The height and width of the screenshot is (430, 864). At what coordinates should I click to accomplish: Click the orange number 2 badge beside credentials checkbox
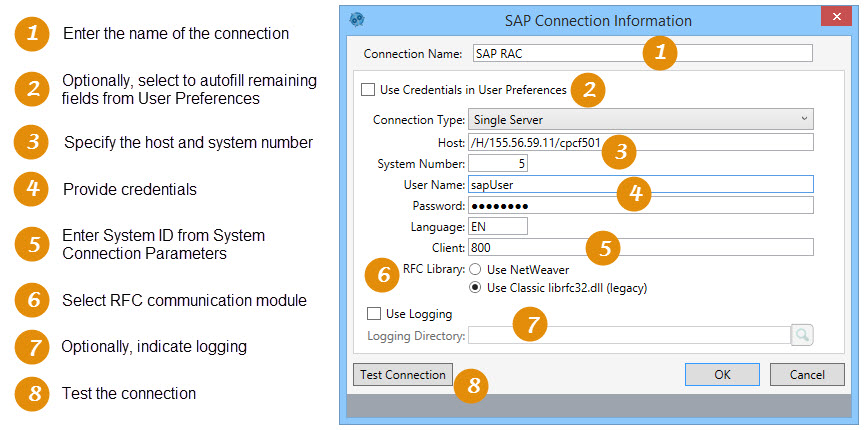588,89
